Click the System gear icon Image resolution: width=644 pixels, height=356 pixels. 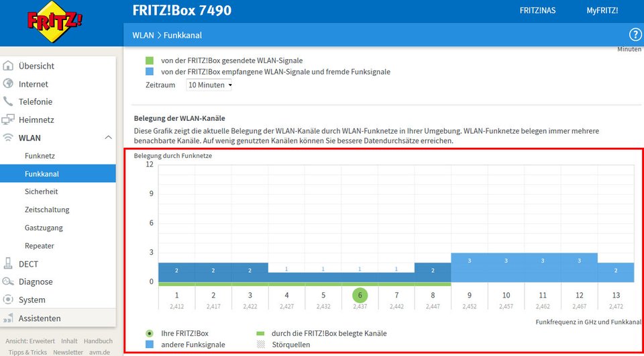pyautogui.click(x=8, y=300)
